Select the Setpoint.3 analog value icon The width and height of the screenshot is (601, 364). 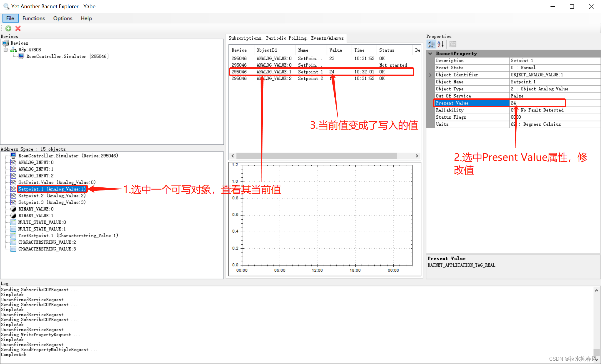pyautogui.click(x=13, y=202)
